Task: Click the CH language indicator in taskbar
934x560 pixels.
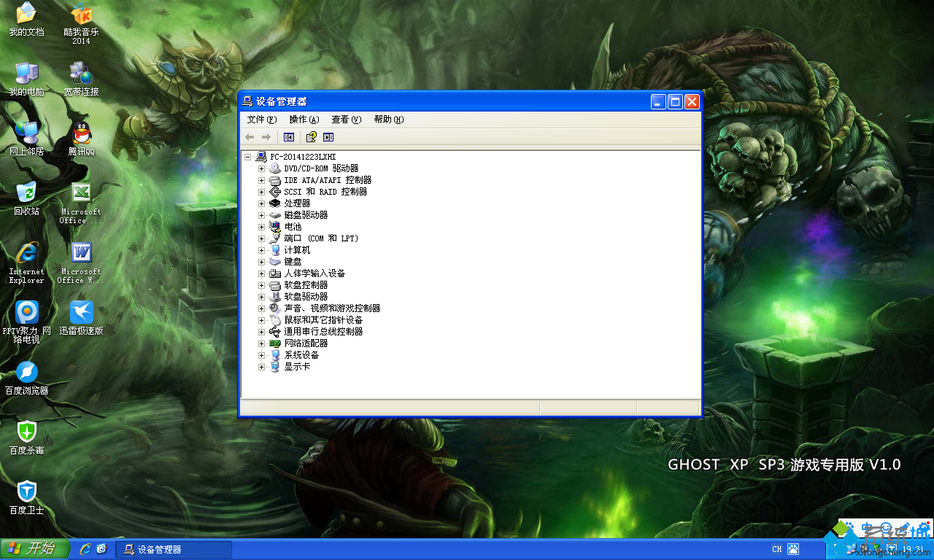Action: coord(777,549)
